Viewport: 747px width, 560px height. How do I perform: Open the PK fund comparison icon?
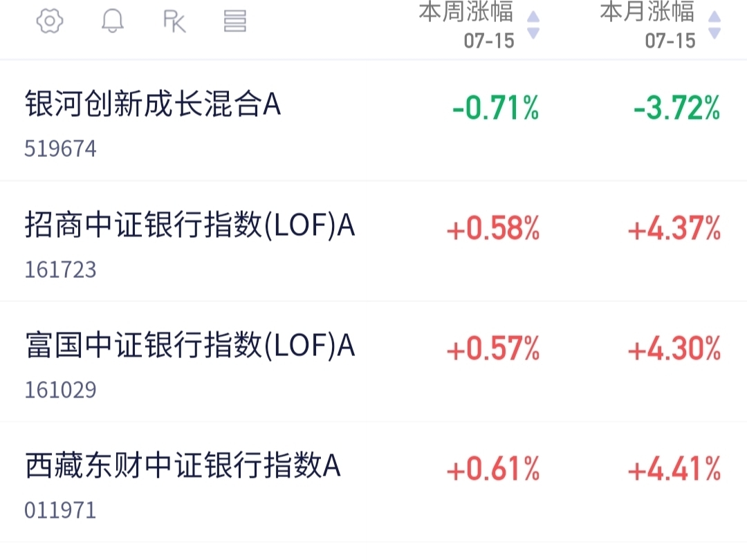(174, 21)
